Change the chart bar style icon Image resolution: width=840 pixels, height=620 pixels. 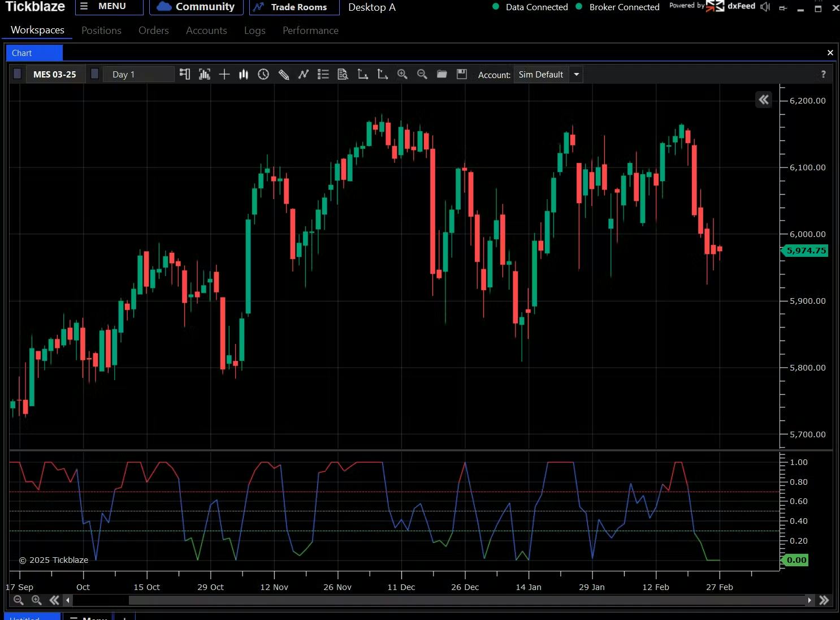[x=244, y=74]
